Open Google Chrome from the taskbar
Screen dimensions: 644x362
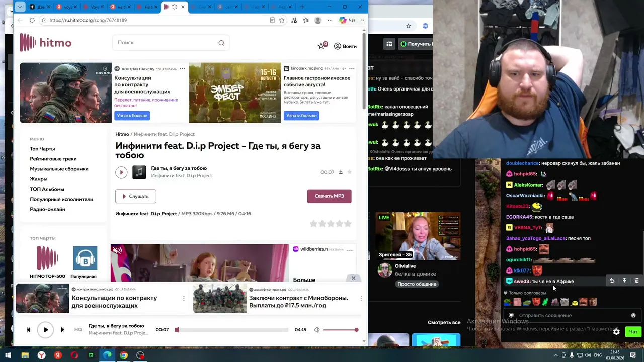124,355
